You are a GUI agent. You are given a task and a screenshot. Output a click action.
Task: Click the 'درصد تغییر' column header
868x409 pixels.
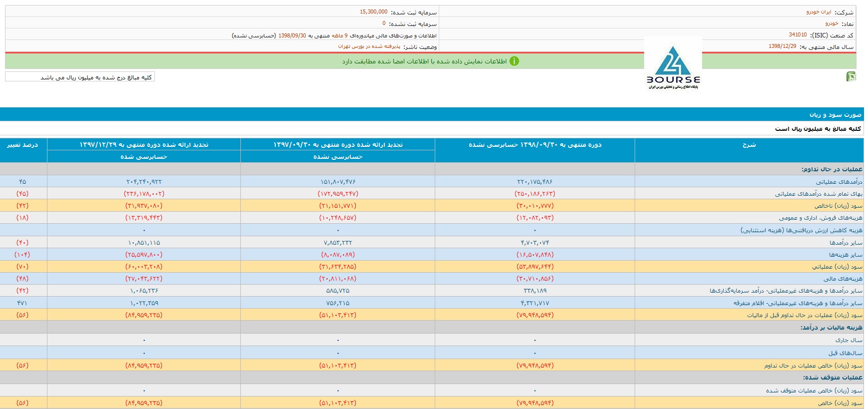point(22,145)
